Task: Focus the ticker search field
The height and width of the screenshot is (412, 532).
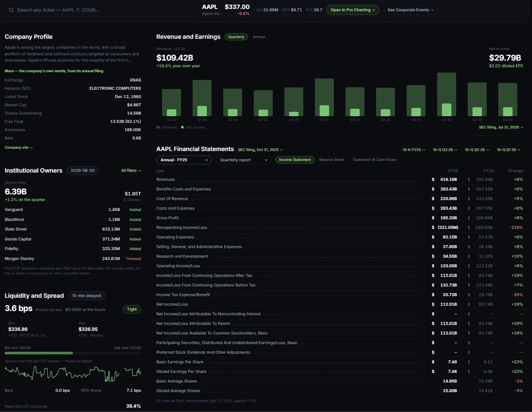Action: (x=100, y=10)
